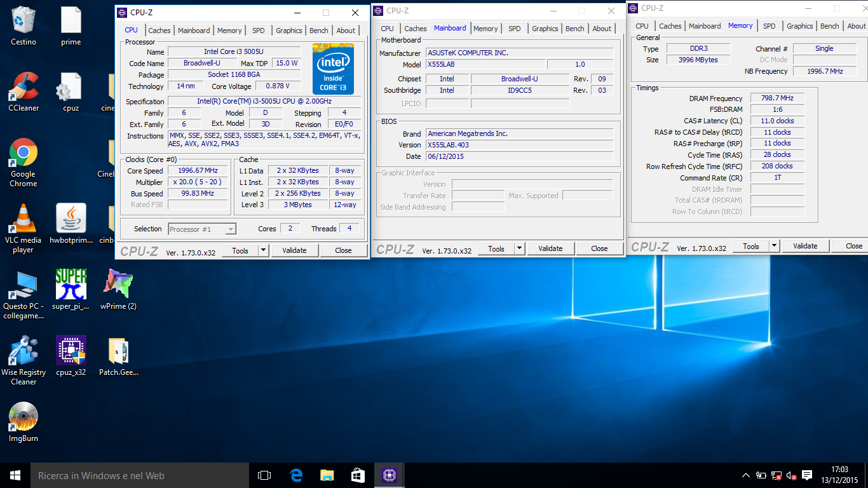Screen dimensions: 868x488
Task: Open Bench tab in left CPU-Z window
Action: click(319, 30)
